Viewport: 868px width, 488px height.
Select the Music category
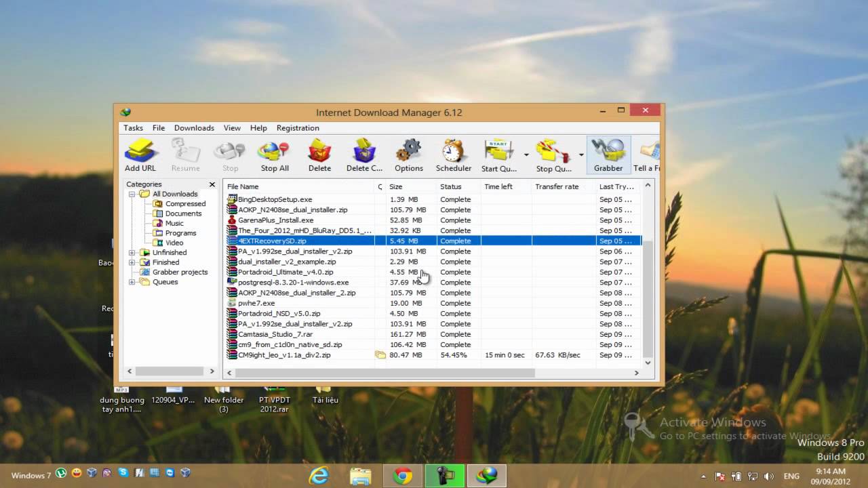[x=174, y=223]
